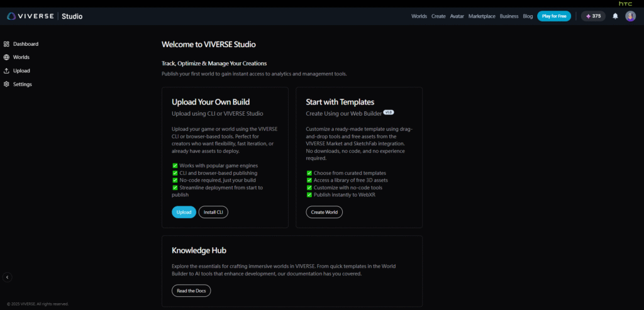Viewport: 644px width, 310px height.
Task: Open notifications bell icon
Action: (615, 16)
